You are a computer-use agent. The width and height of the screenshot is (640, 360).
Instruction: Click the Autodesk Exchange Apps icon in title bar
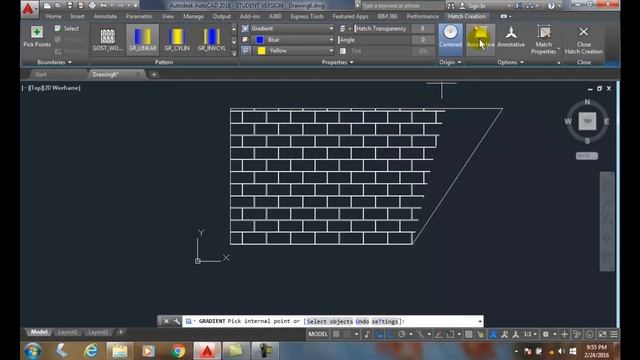518,6
